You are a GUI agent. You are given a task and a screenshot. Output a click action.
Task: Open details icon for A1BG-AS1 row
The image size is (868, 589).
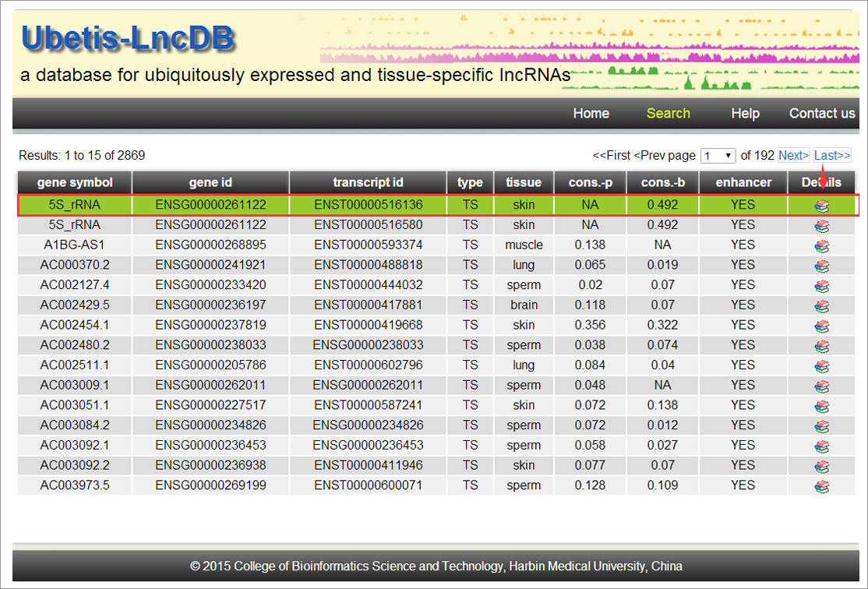pos(821,245)
